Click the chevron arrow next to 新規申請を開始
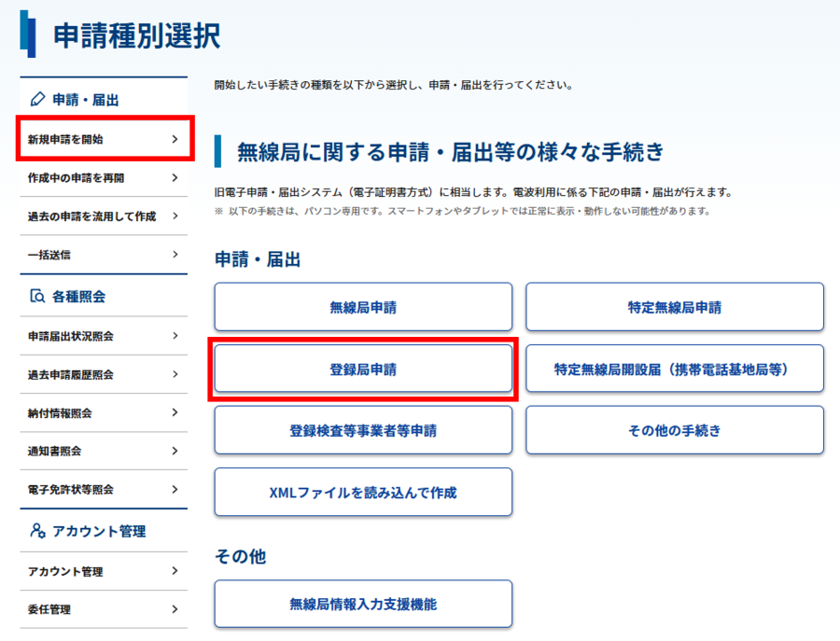This screenshot has height=641, width=840. (x=175, y=139)
